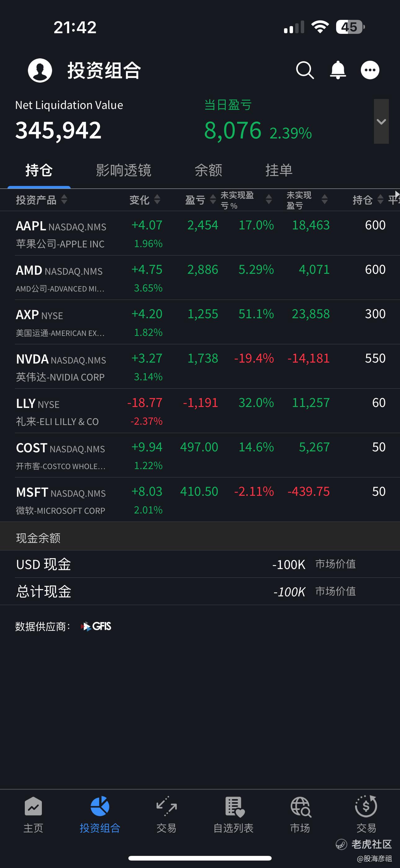
Task: Expand the account summary chevron dropdown
Action: (381, 121)
